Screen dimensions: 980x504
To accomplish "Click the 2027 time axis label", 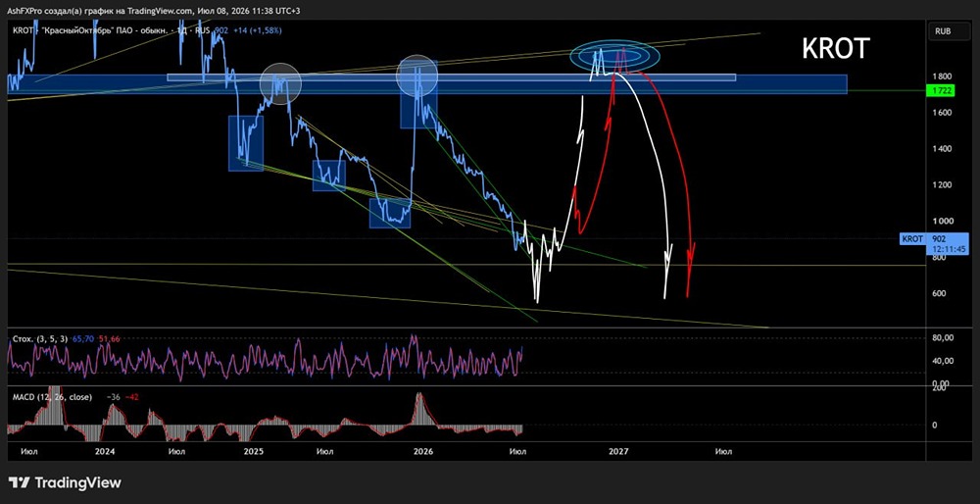I will (618, 451).
